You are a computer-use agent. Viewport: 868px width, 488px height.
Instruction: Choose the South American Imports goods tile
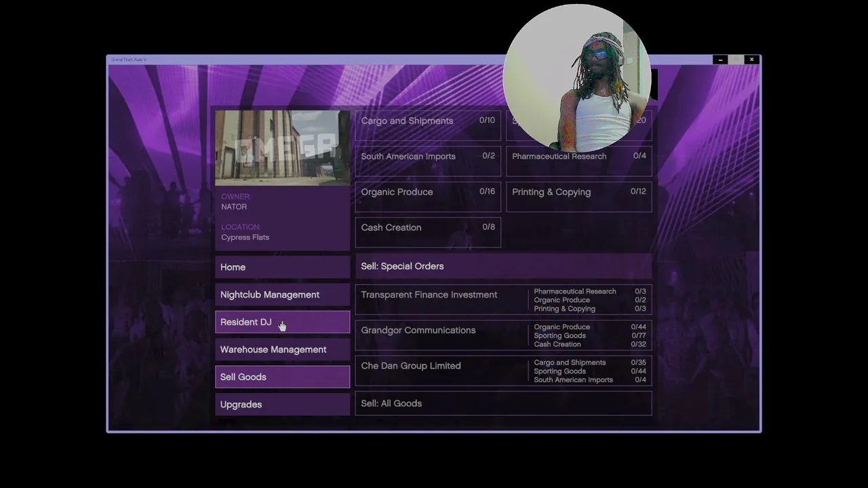[x=428, y=161]
